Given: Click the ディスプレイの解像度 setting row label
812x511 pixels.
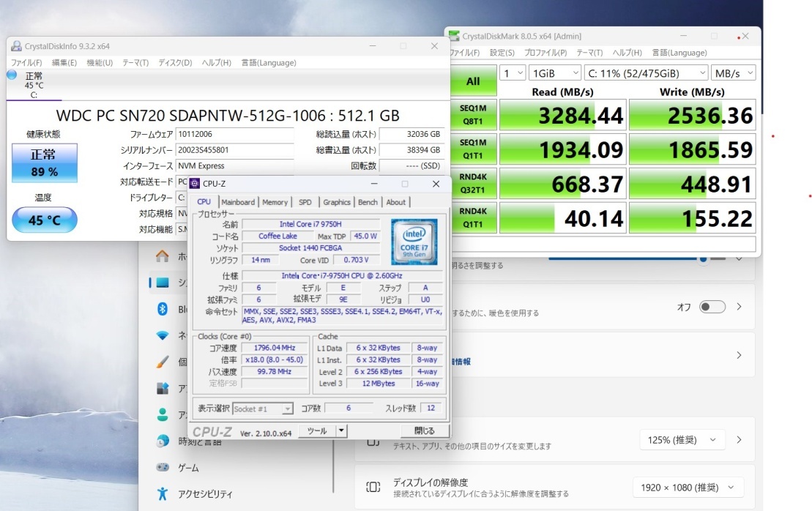Looking at the screenshot, I should coord(431,482).
